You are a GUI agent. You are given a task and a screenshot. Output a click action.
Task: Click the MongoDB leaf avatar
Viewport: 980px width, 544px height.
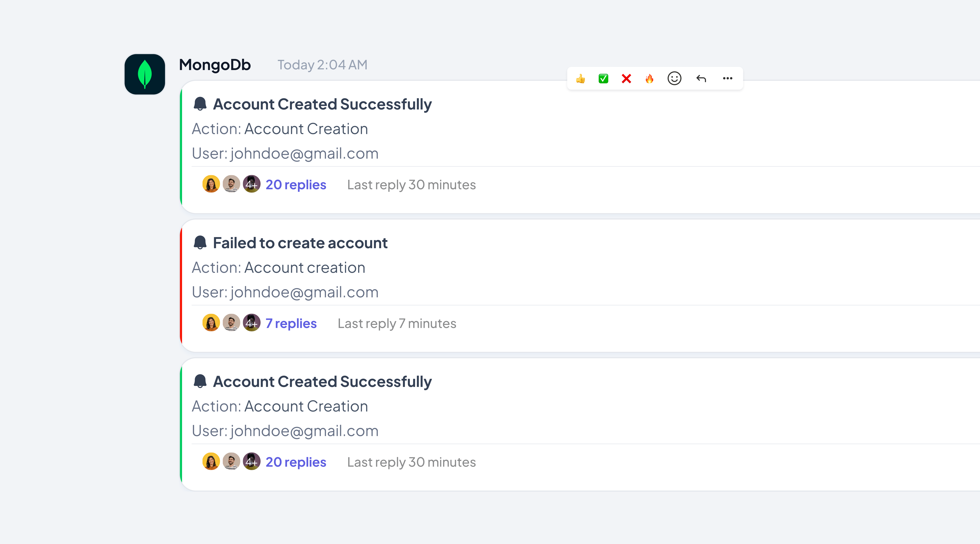145,74
